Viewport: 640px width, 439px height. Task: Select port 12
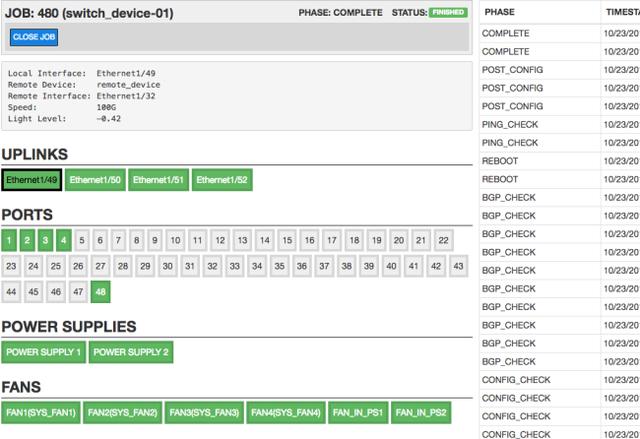coord(220,240)
